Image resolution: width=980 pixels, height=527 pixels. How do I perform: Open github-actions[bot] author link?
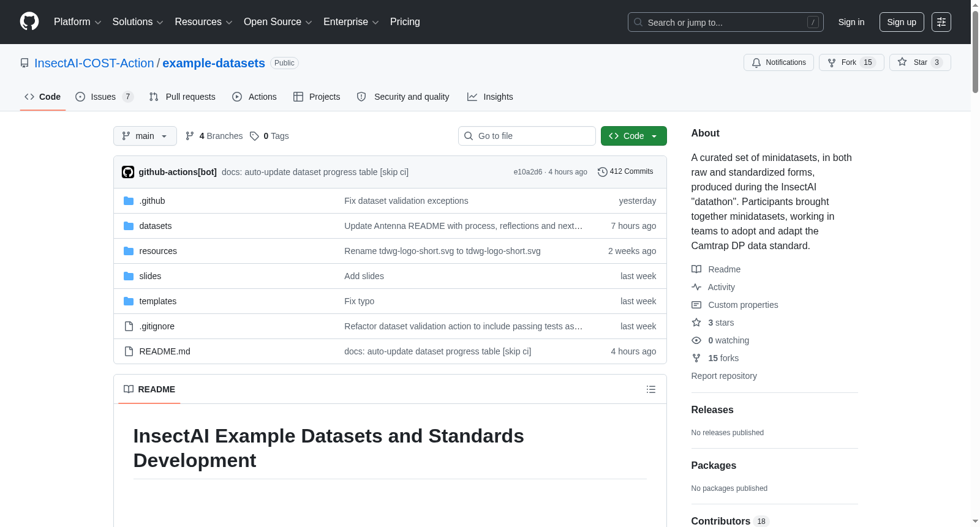[178, 172]
